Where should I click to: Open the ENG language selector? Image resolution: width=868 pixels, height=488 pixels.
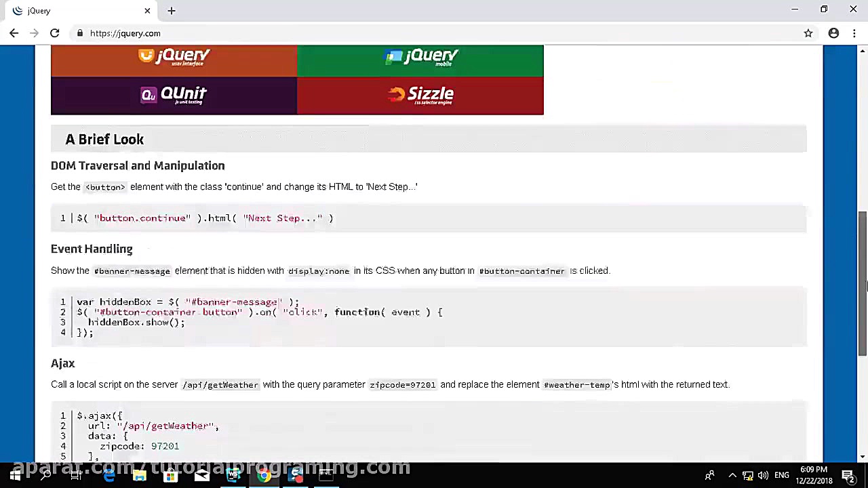coord(781,474)
